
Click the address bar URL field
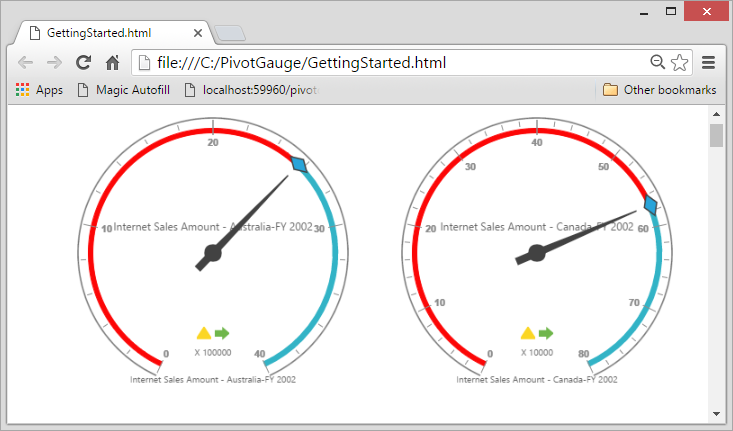pos(390,62)
